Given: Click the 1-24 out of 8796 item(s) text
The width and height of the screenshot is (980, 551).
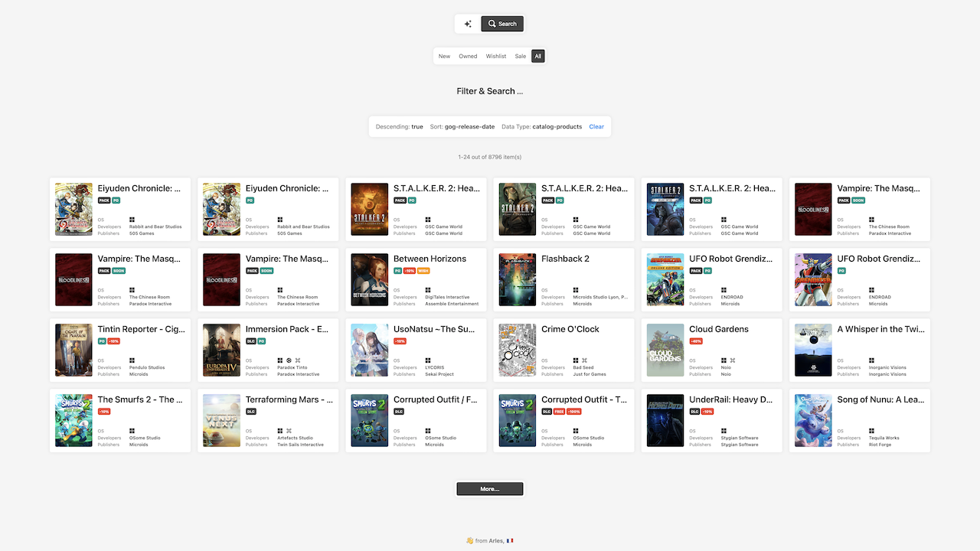Looking at the screenshot, I should pyautogui.click(x=490, y=157).
